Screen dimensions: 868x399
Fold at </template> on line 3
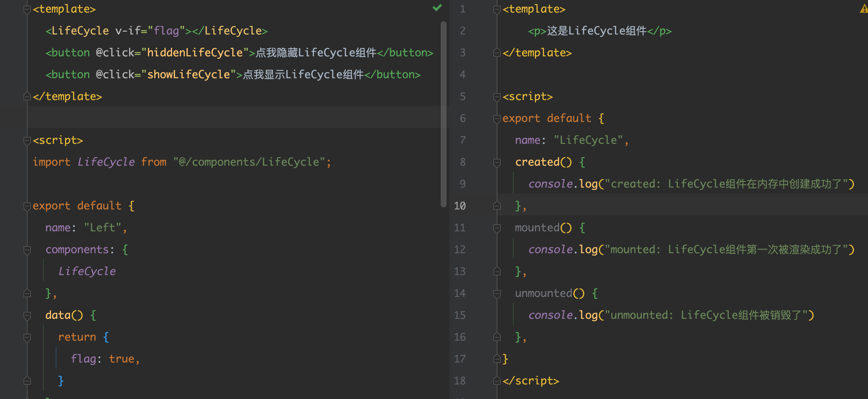497,53
